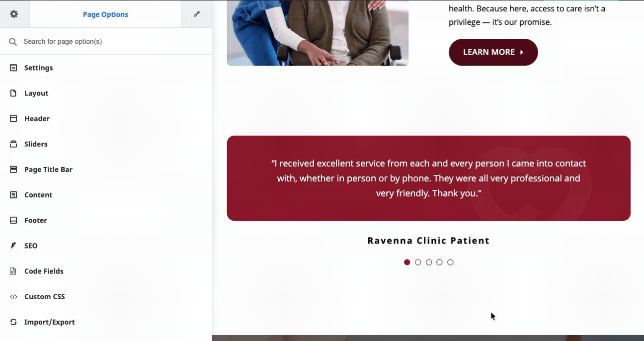Select the first testimonial pagination dot
The image size is (644, 341).
click(407, 262)
